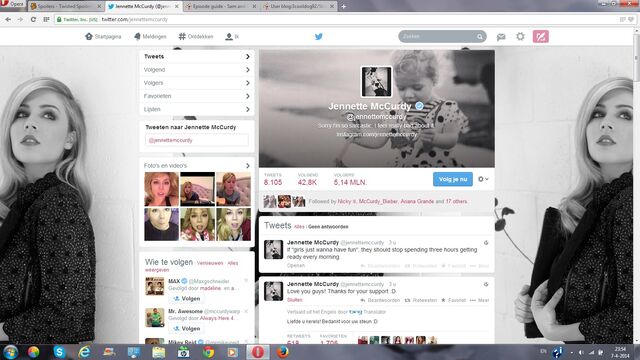This screenshot has height=360, width=640.
Task: Open user actions dropdown beside follow button
Action: pos(483,179)
